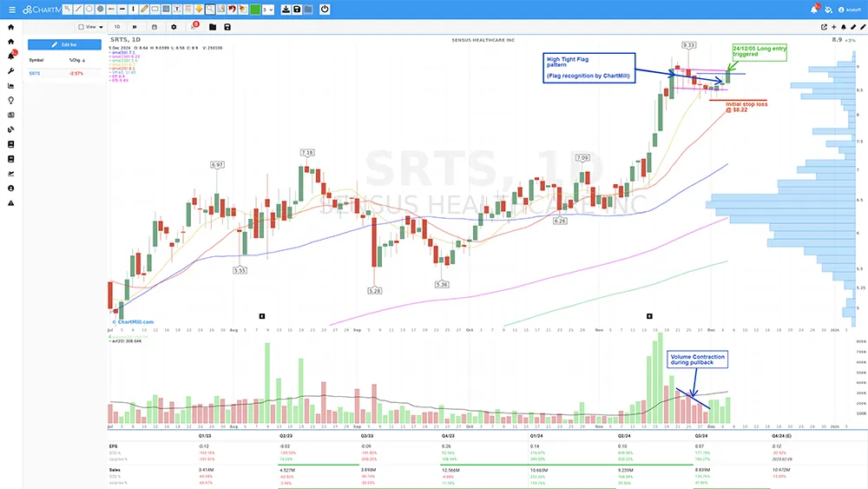Open the line width dropdown
868x489 pixels.
point(268,10)
